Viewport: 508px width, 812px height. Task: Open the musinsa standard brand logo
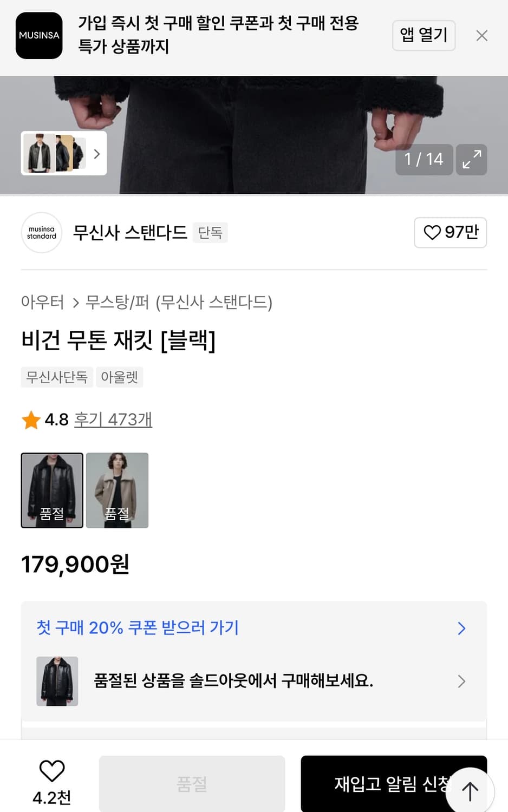(42, 233)
